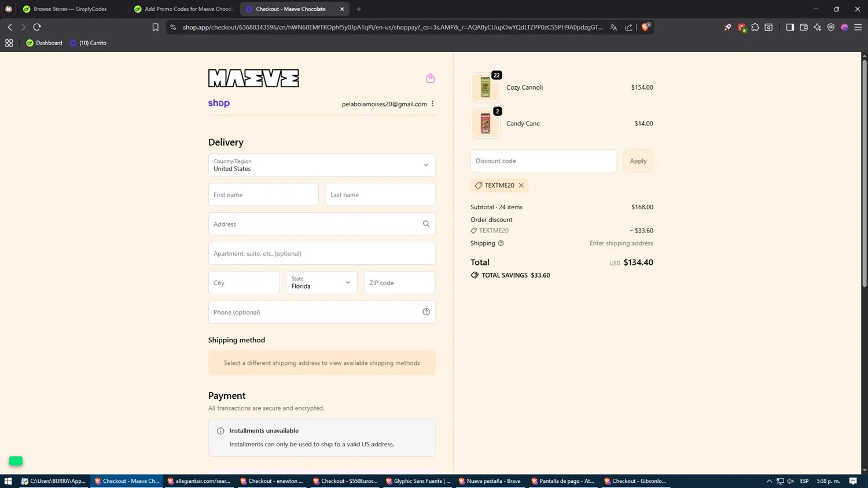Screen dimensions: 868x488
Task: Focus the Discount code field
Action: (543, 161)
